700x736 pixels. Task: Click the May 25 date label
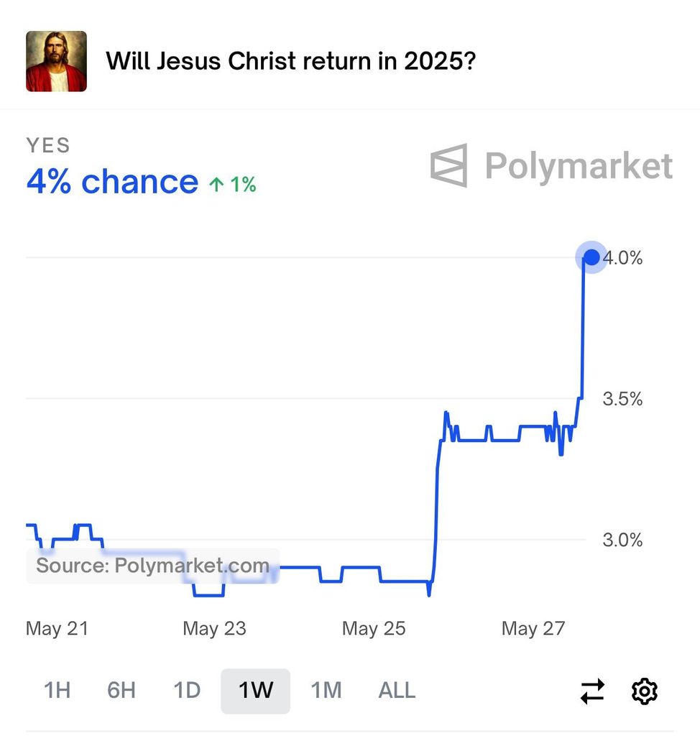[x=374, y=629]
